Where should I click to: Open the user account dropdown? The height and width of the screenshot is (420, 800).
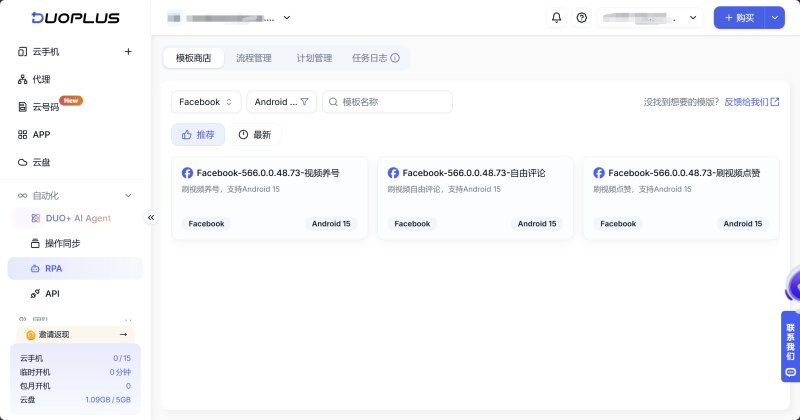coord(650,18)
